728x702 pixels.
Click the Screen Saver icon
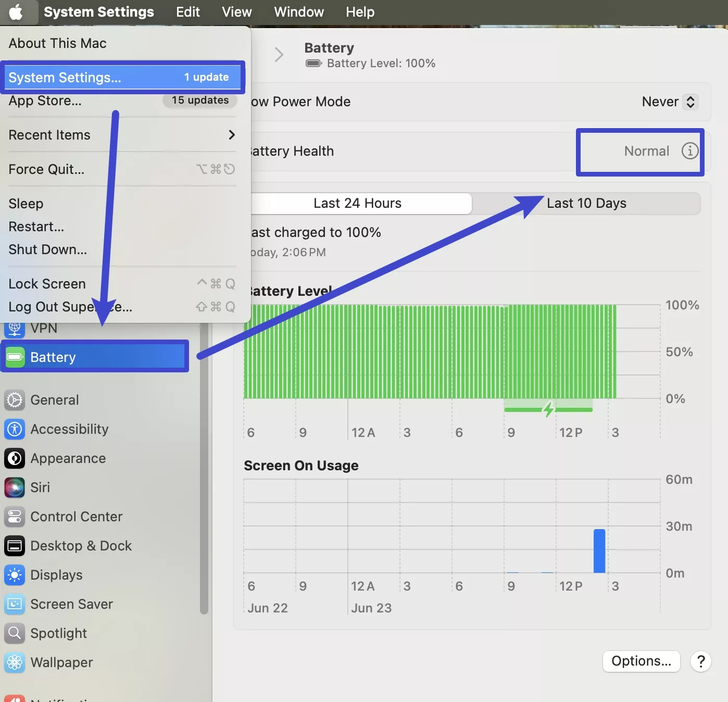[15, 604]
